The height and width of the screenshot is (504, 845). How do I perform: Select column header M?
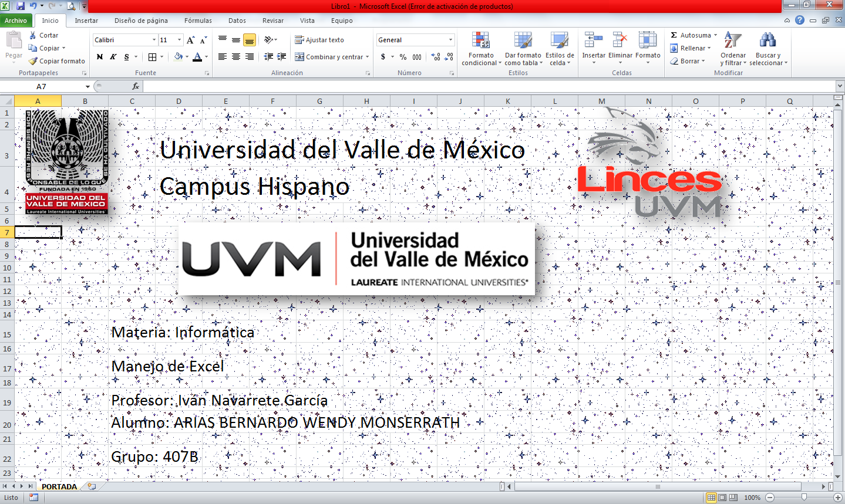tap(602, 101)
